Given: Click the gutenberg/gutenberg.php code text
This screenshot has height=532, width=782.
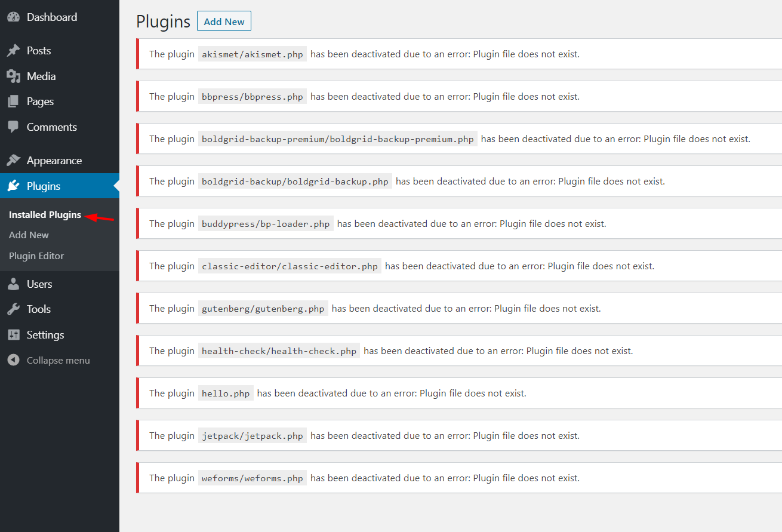Looking at the screenshot, I should click(263, 309).
